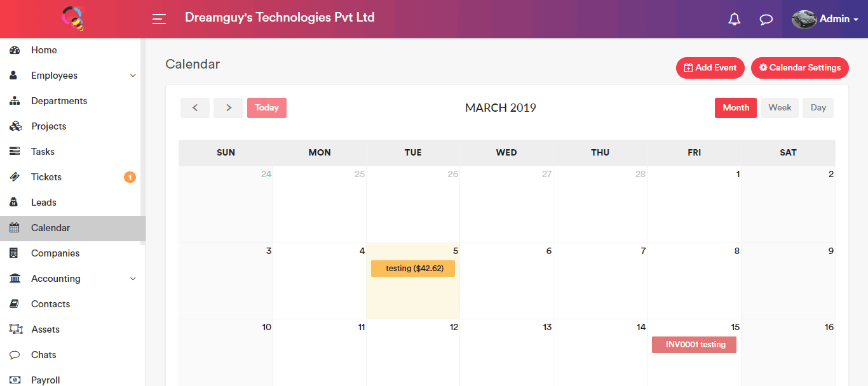The width and height of the screenshot is (868, 386).
Task: Toggle the hamburger sidebar menu icon
Action: click(x=159, y=19)
